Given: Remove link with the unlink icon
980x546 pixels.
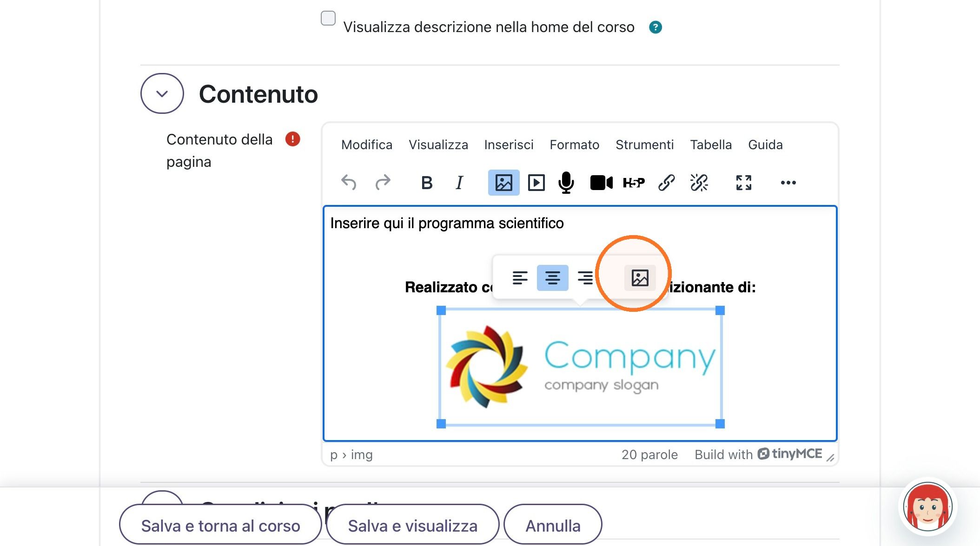Looking at the screenshot, I should coord(699,183).
